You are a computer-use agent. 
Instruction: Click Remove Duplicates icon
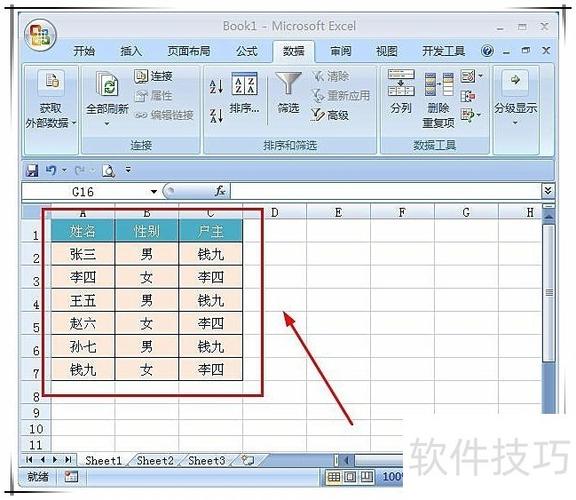[439, 84]
